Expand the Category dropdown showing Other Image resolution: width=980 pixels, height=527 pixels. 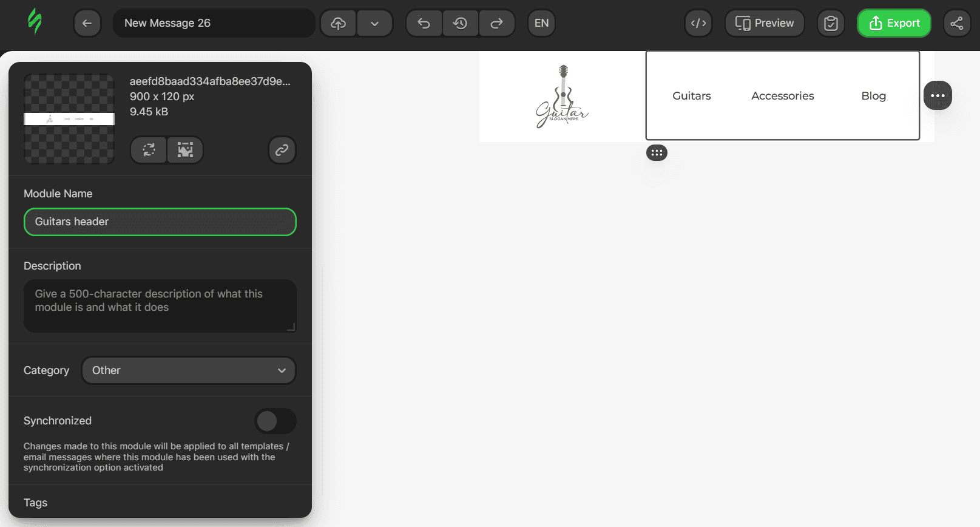point(189,370)
